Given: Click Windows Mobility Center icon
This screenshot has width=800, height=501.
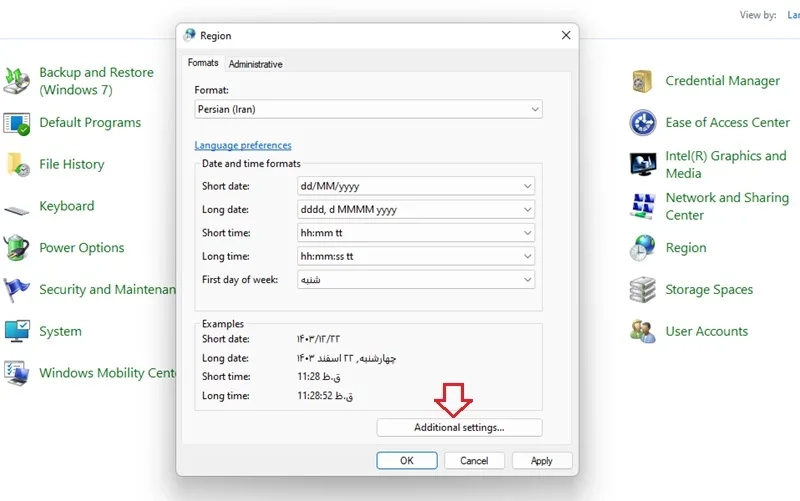Looking at the screenshot, I should 17,373.
